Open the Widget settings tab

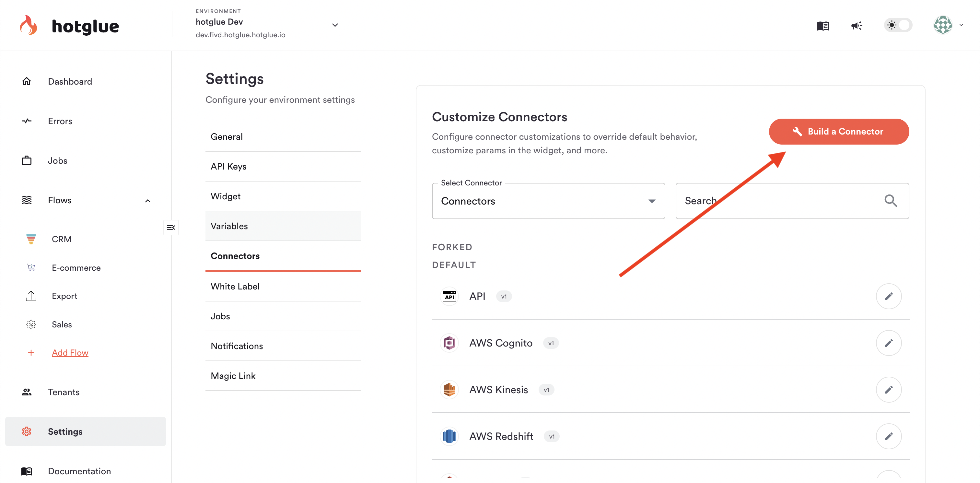click(x=283, y=196)
